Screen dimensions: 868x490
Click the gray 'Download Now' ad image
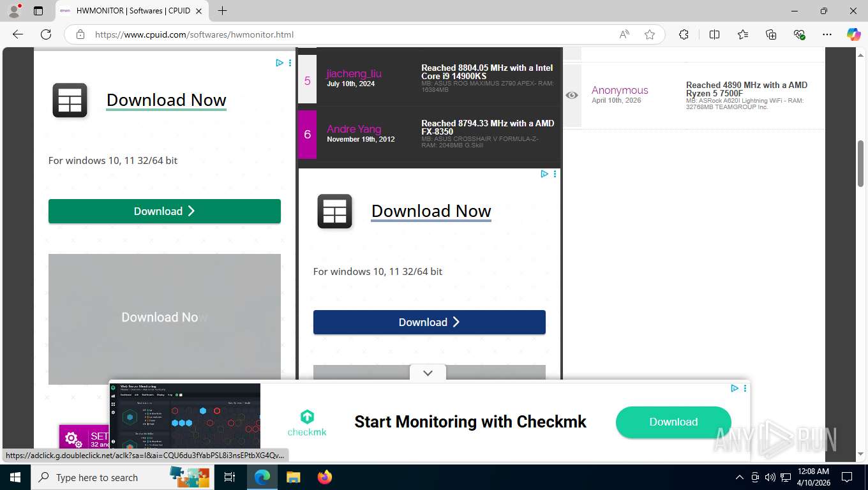165,319
